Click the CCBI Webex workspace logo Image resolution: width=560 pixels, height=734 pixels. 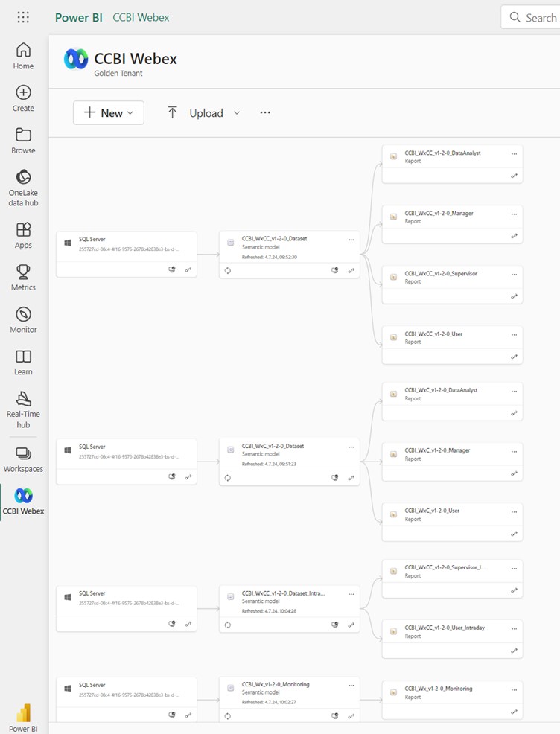(x=76, y=59)
